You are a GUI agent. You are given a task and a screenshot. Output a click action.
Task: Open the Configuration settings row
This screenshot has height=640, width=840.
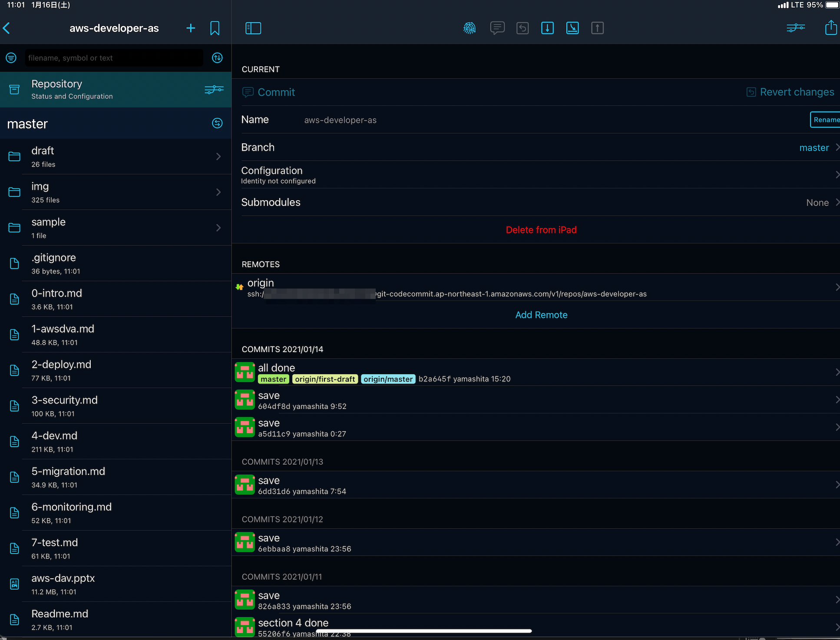click(540, 175)
